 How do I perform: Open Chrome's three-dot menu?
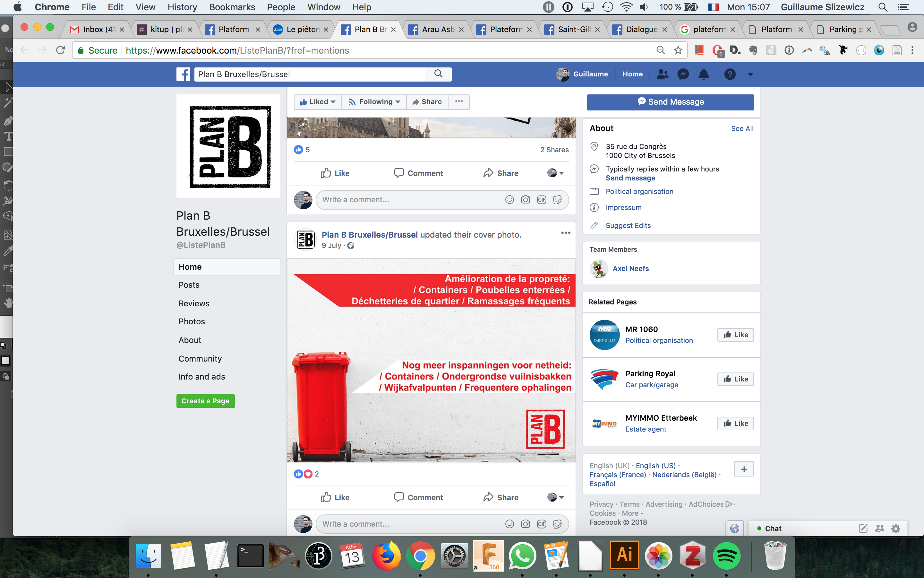coord(912,50)
